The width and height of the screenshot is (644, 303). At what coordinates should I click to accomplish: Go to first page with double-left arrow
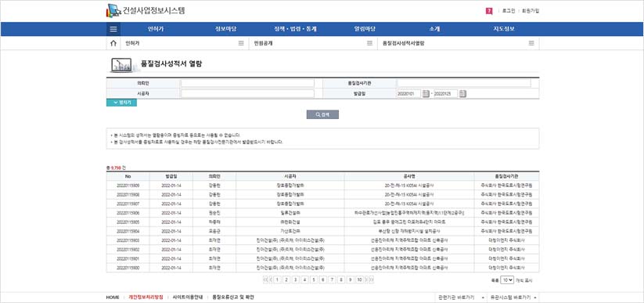265,280
